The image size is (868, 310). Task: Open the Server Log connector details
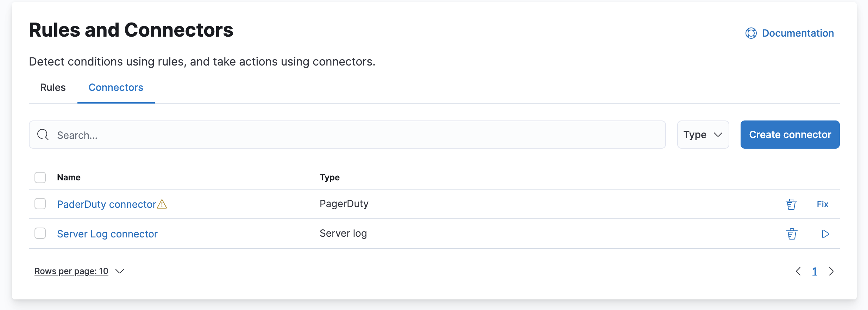[107, 234]
